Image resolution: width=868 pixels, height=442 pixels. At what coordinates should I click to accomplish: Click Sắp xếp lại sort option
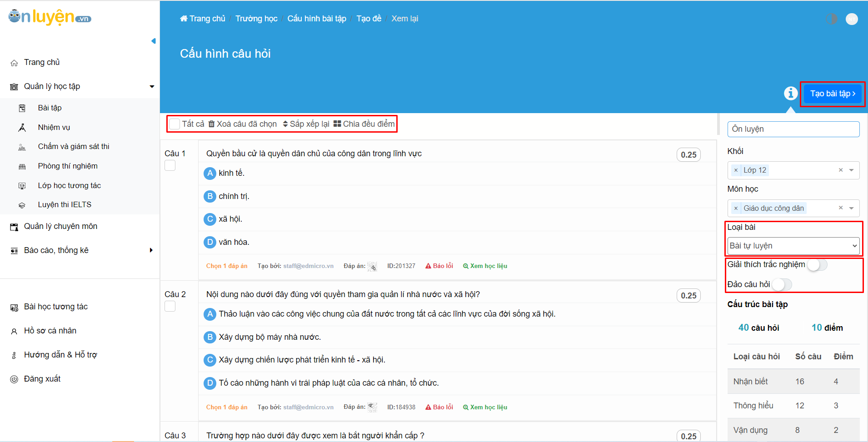click(306, 124)
